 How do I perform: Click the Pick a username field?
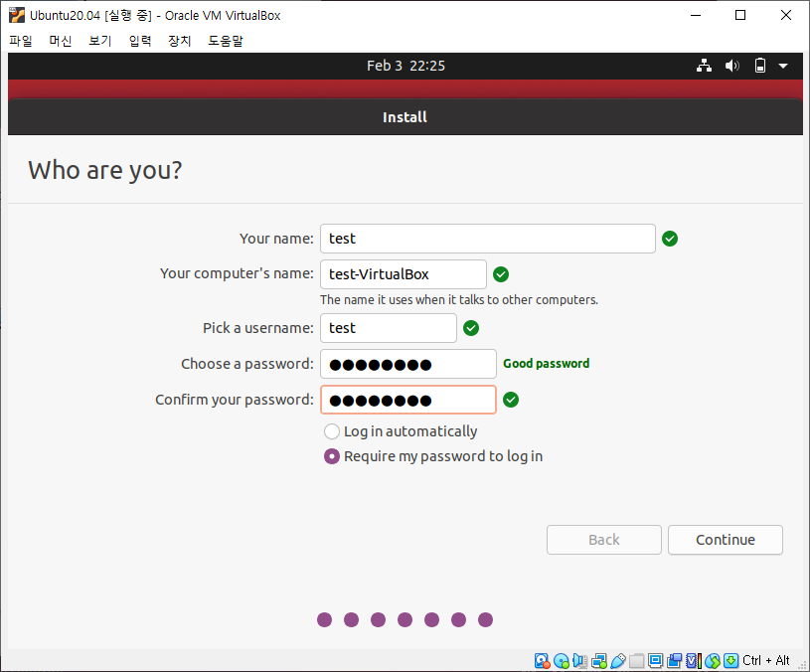pos(389,328)
